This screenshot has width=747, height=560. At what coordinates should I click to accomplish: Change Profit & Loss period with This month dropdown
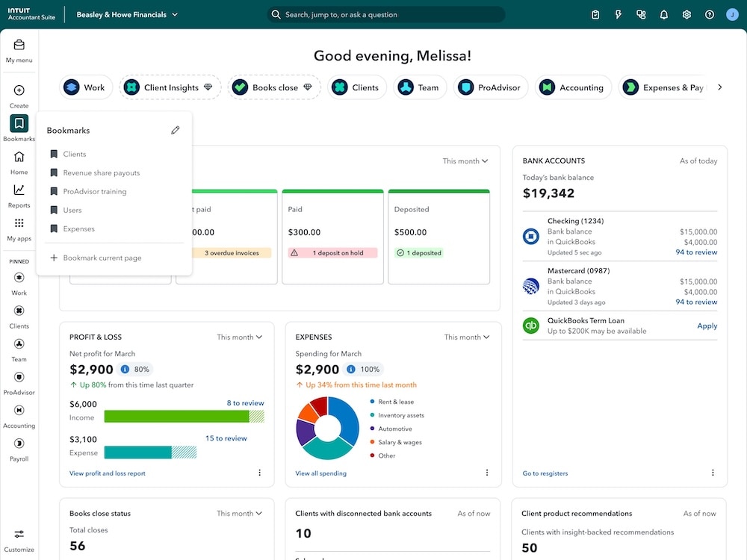pyautogui.click(x=239, y=337)
